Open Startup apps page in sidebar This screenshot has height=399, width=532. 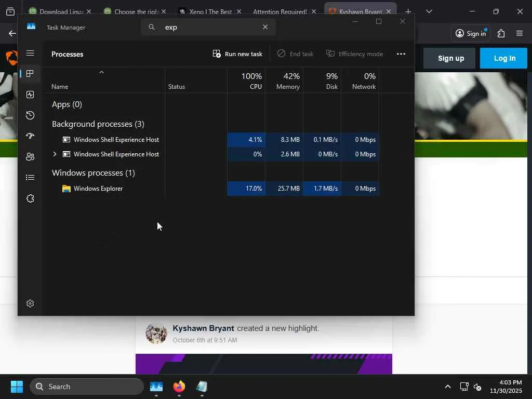[30, 136]
